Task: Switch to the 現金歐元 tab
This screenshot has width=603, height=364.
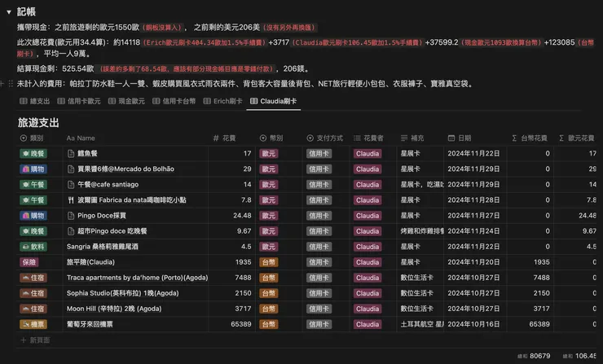Action: [x=126, y=101]
